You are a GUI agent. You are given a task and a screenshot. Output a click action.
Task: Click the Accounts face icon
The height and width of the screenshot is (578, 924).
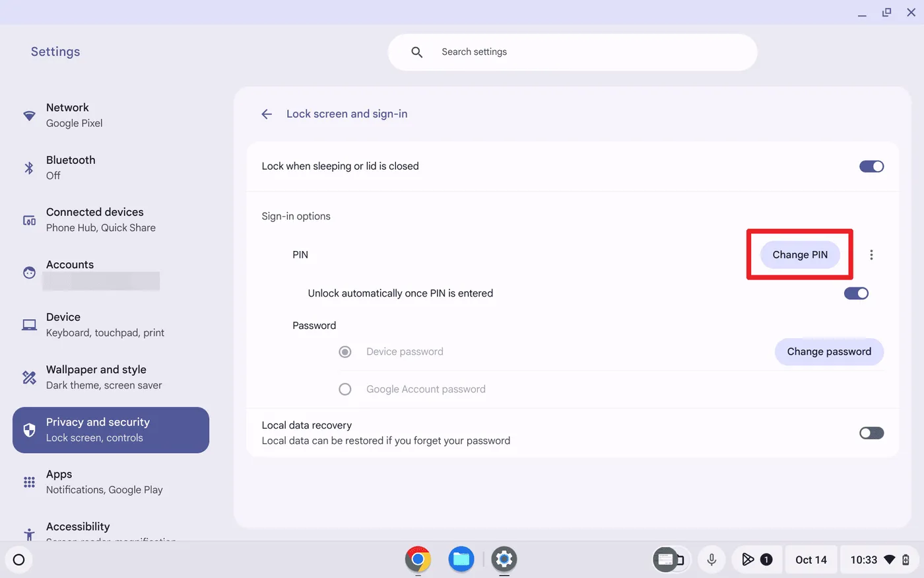pos(29,272)
